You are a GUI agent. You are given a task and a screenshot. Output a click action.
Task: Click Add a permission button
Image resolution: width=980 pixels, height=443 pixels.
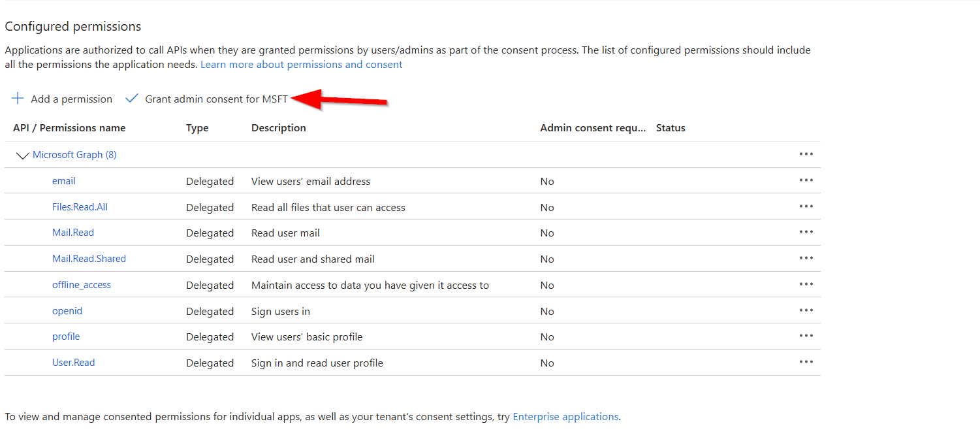(62, 99)
